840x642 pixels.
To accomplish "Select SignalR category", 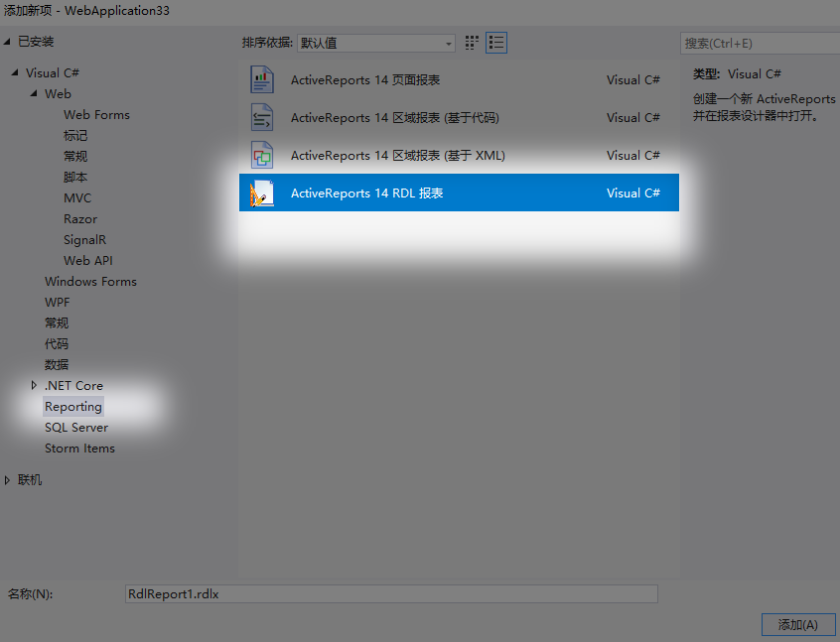I will pyautogui.click(x=84, y=240).
